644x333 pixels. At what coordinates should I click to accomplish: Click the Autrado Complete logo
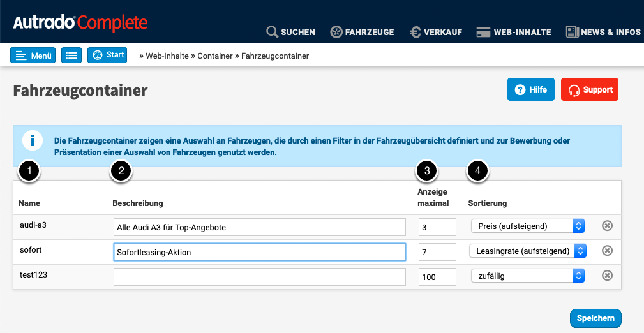point(80,24)
